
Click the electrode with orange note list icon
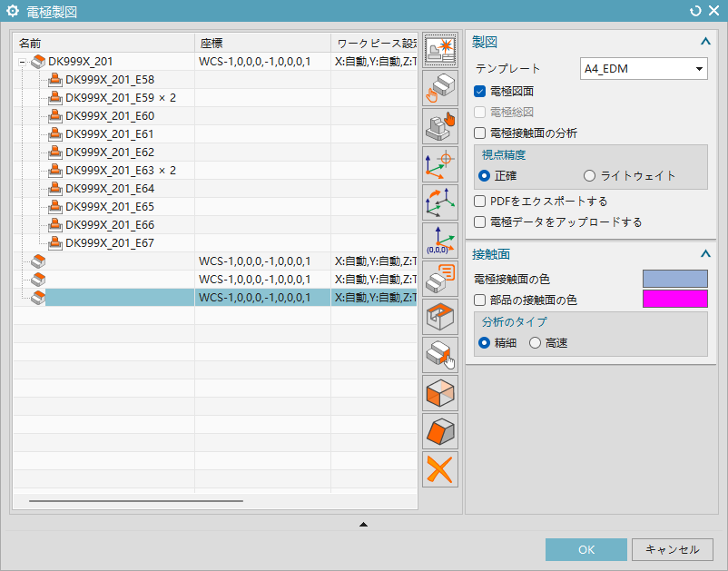tap(440, 279)
